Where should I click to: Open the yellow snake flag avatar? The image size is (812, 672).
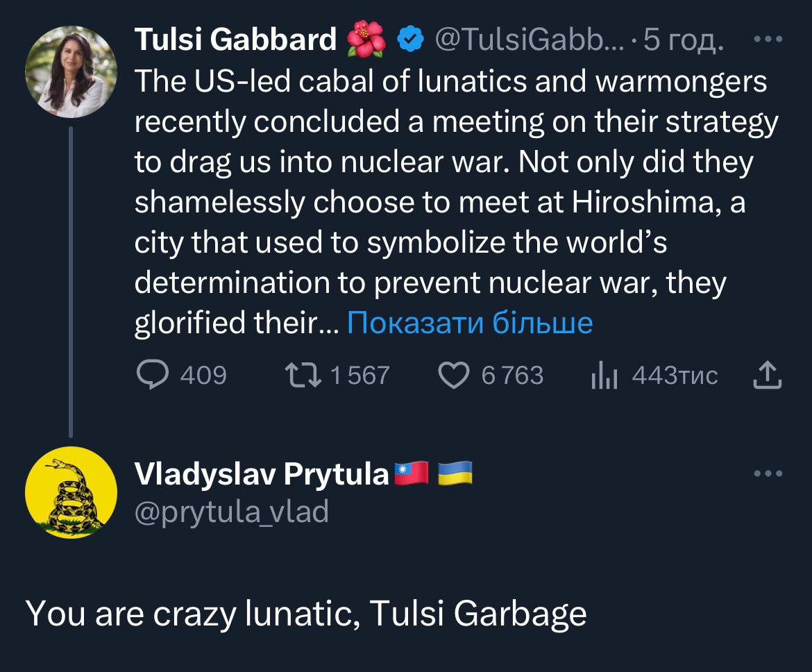click(71, 492)
